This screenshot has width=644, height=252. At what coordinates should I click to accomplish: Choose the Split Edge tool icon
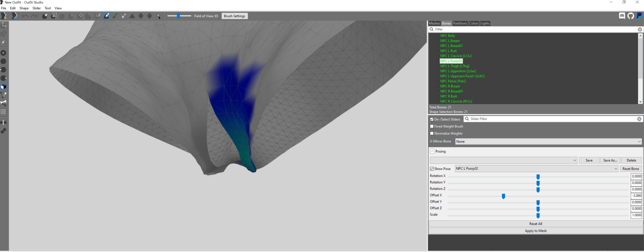pos(150,16)
